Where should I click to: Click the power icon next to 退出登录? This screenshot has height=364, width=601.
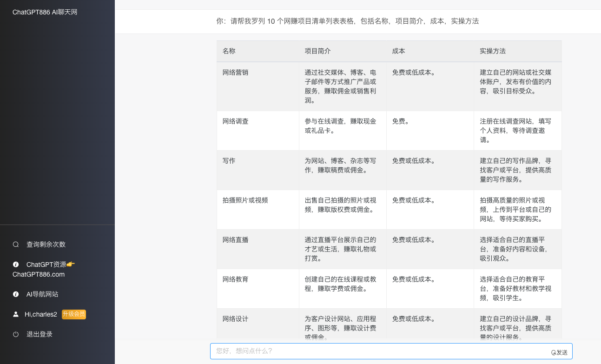pyautogui.click(x=15, y=334)
